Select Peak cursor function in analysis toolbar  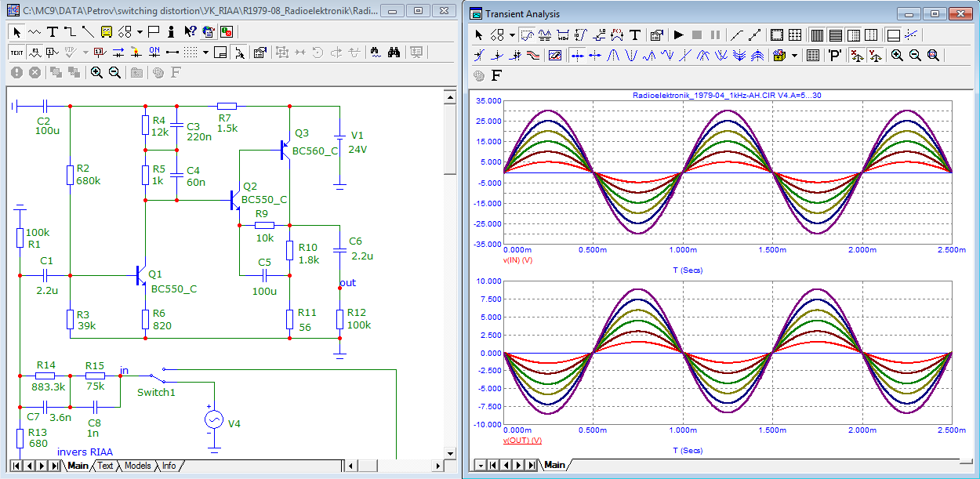point(615,56)
